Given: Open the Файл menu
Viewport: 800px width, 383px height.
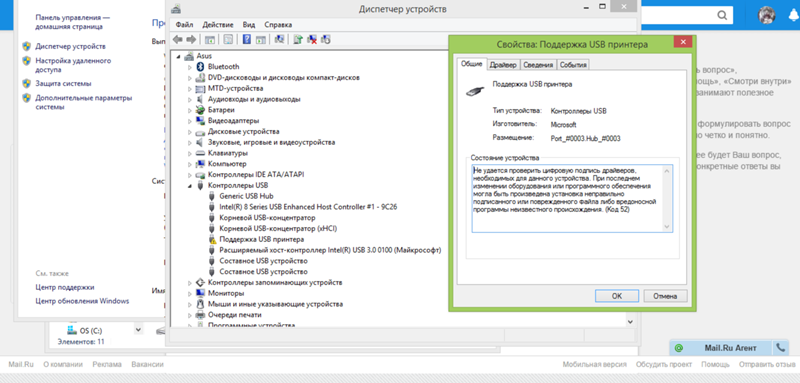Looking at the screenshot, I should pyautogui.click(x=184, y=24).
